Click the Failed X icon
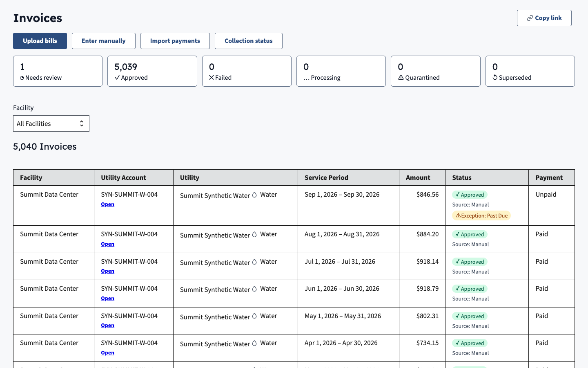 click(x=212, y=77)
